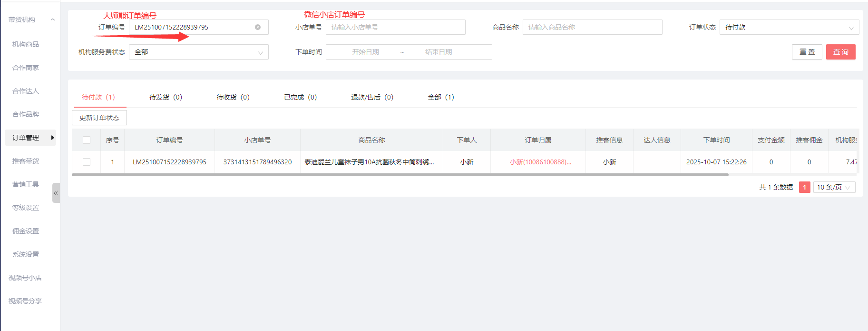Image resolution: width=868 pixels, height=331 pixels.
Task: Switch to the 退款/售后 tab
Action: (372, 97)
